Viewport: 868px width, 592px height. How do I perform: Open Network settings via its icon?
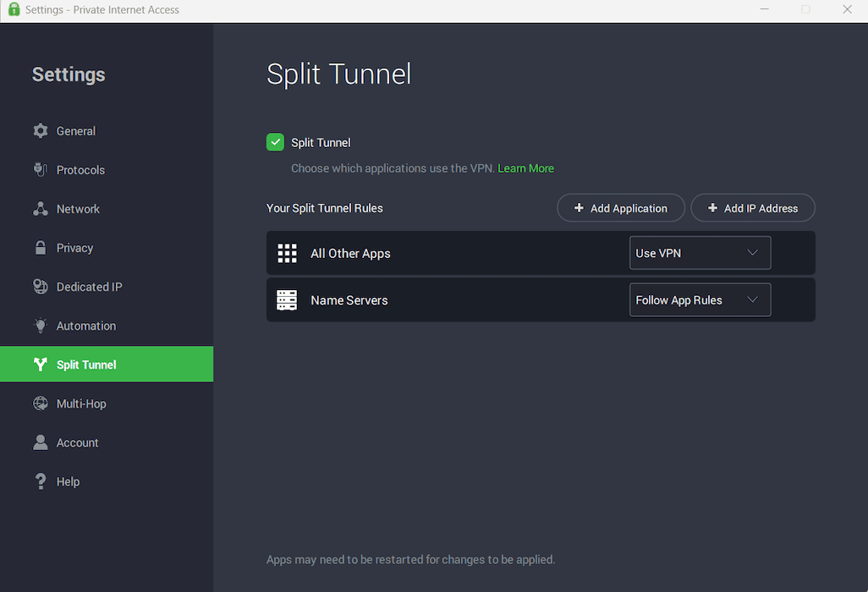tap(40, 208)
